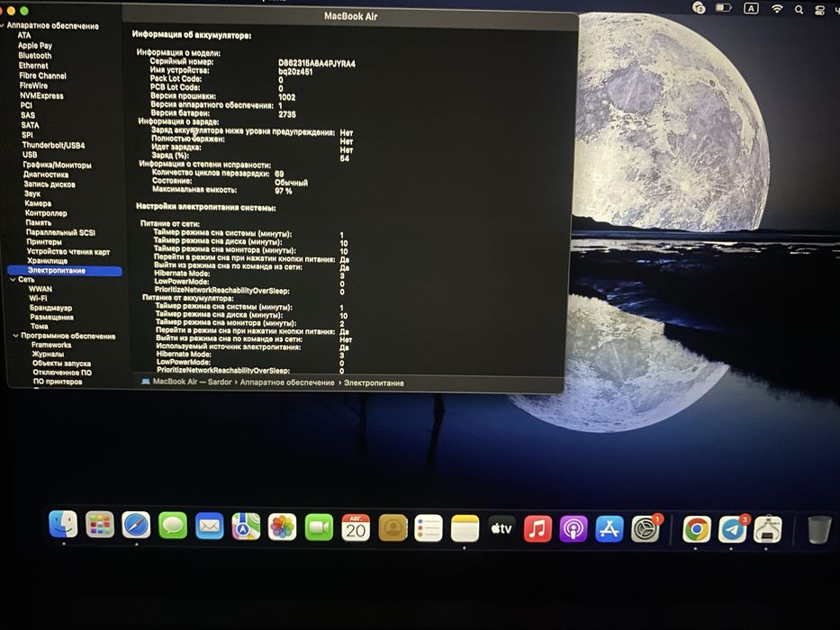Select Брандмауэр under Сеть

[x=51, y=308]
